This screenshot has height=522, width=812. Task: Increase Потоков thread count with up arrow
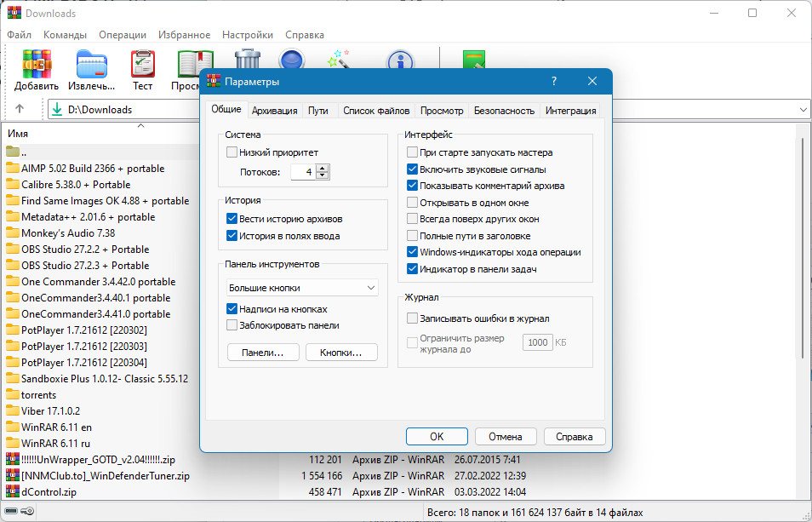[322, 168]
